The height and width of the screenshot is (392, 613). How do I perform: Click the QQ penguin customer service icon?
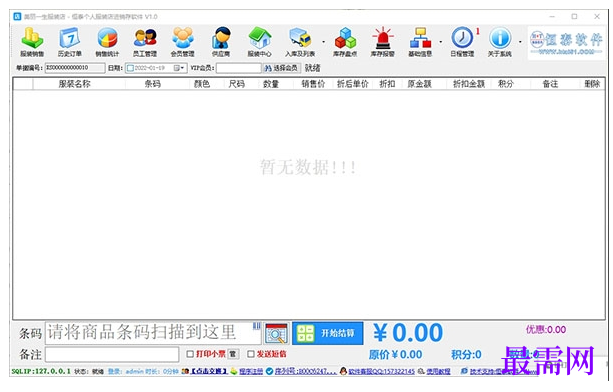[343, 371]
